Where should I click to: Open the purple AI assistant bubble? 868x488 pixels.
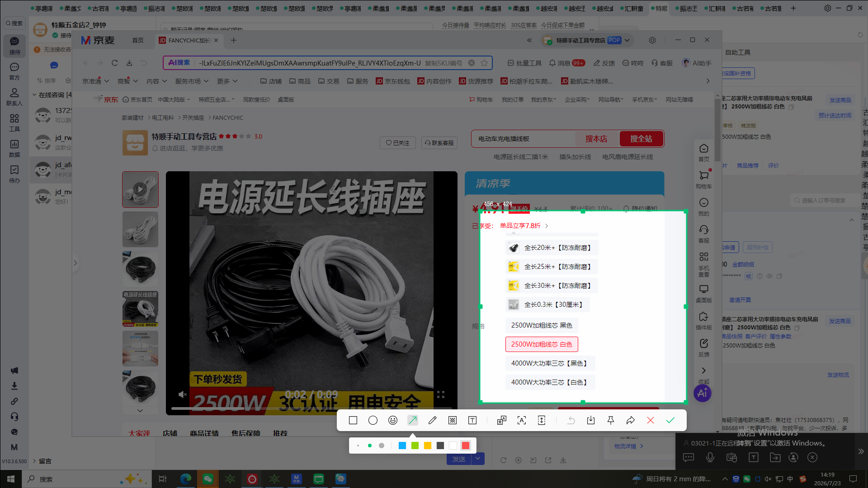(702, 393)
